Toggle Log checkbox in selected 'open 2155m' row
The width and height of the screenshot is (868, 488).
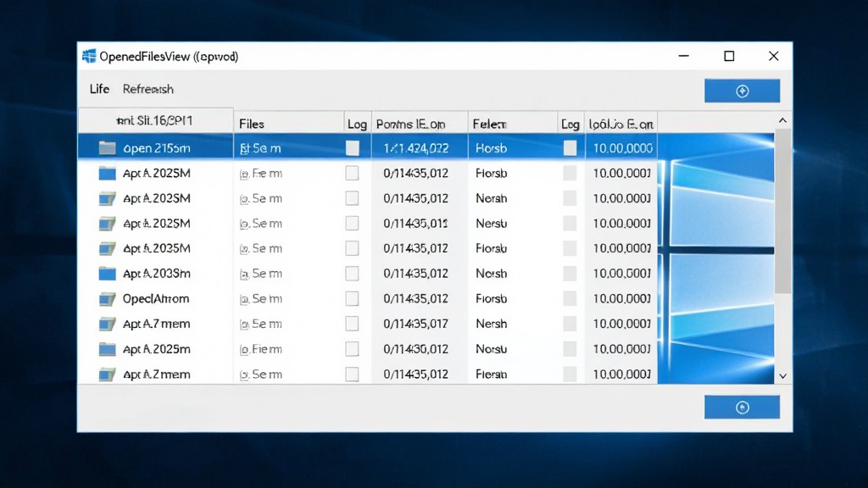point(352,147)
